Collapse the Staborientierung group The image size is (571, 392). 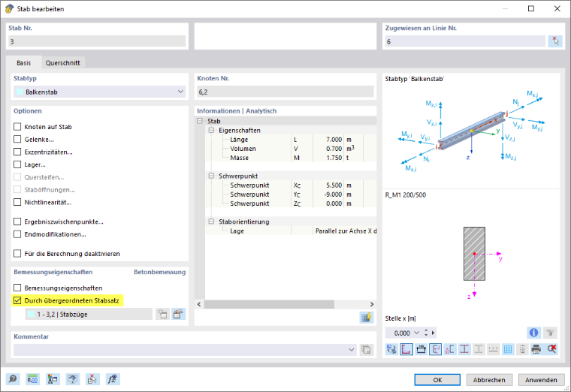pos(211,222)
